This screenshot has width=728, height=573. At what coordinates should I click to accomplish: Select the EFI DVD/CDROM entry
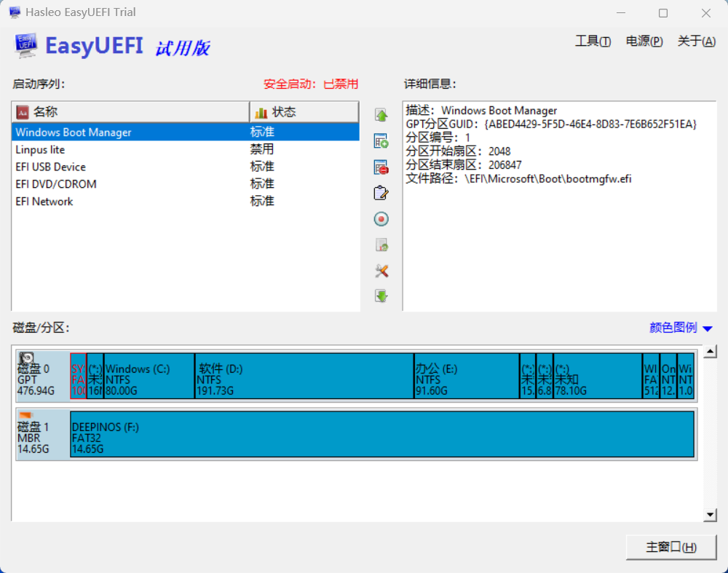185,184
